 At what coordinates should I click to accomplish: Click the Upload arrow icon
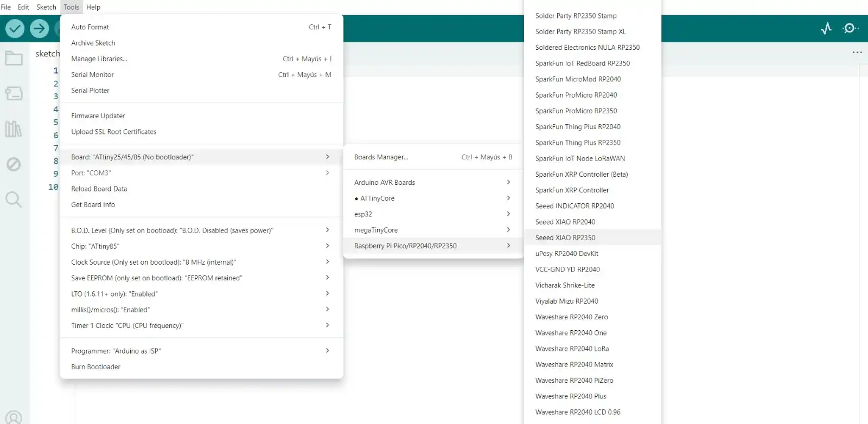39,28
